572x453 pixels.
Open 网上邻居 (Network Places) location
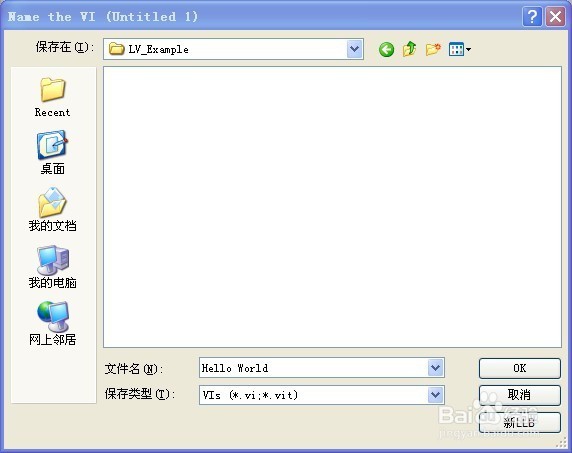point(53,324)
